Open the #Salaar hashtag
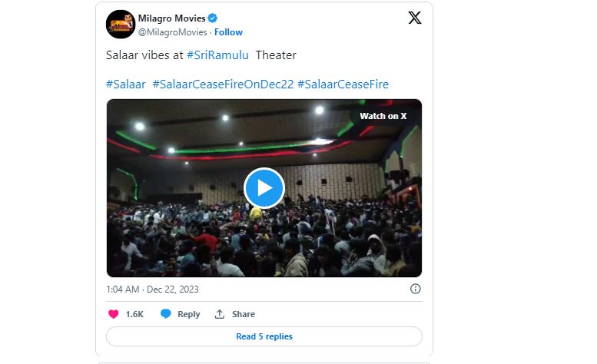Viewport: 597px width, 364px height. point(126,84)
